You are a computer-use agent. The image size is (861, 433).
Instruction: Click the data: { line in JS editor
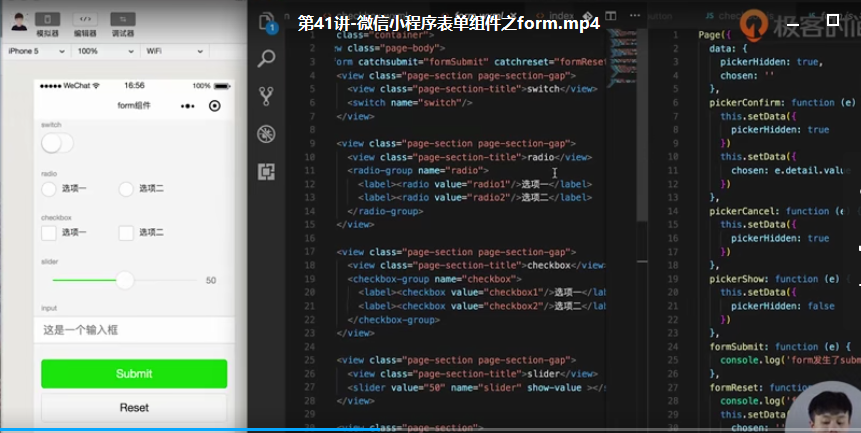(731, 48)
